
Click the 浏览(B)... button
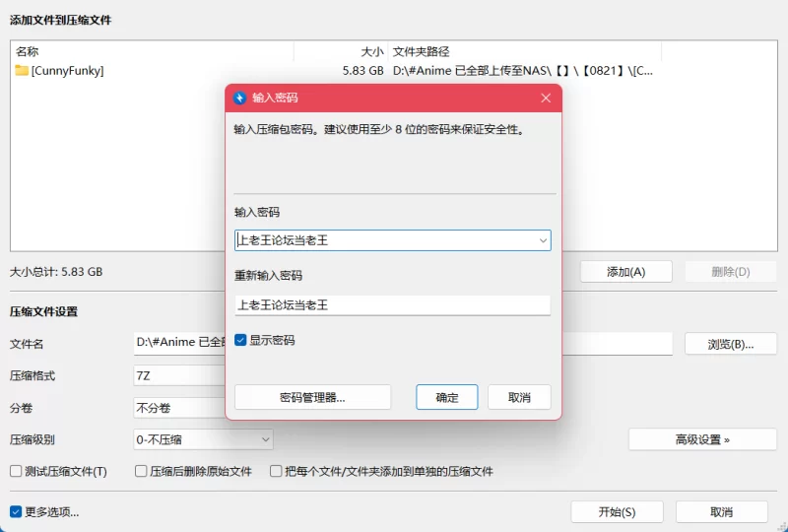click(731, 344)
